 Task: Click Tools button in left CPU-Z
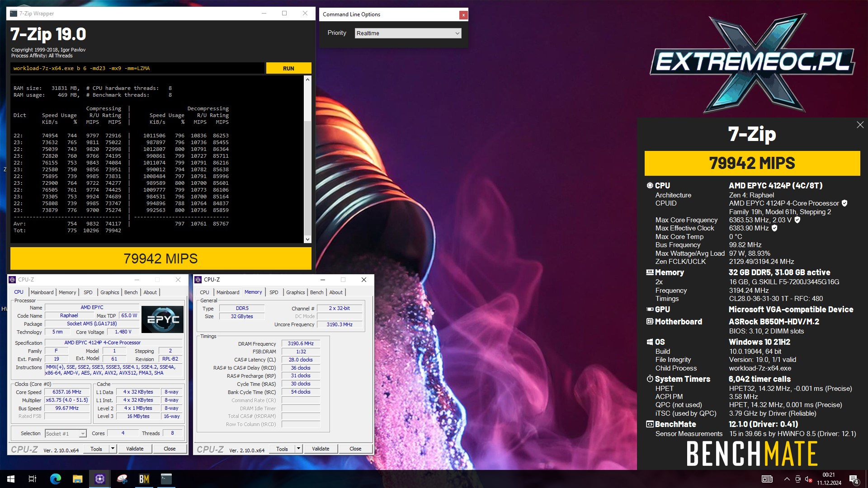pyautogui.click(x=97, y=449)
